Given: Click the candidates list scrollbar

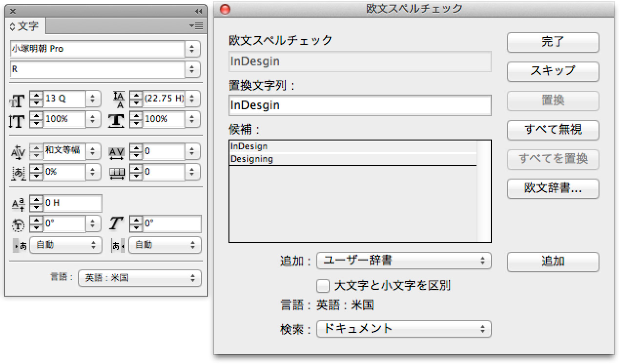Looking at the screenshot, I should 483,191.
